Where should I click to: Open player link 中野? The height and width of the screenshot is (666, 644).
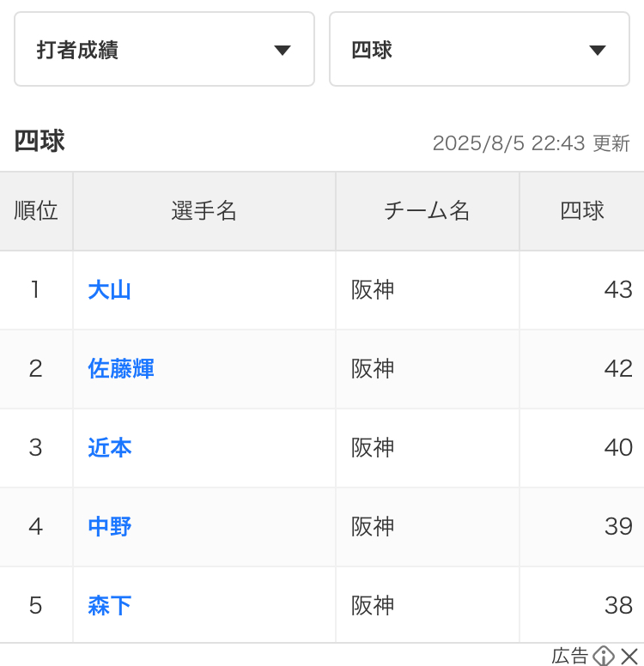click(109, 527)
